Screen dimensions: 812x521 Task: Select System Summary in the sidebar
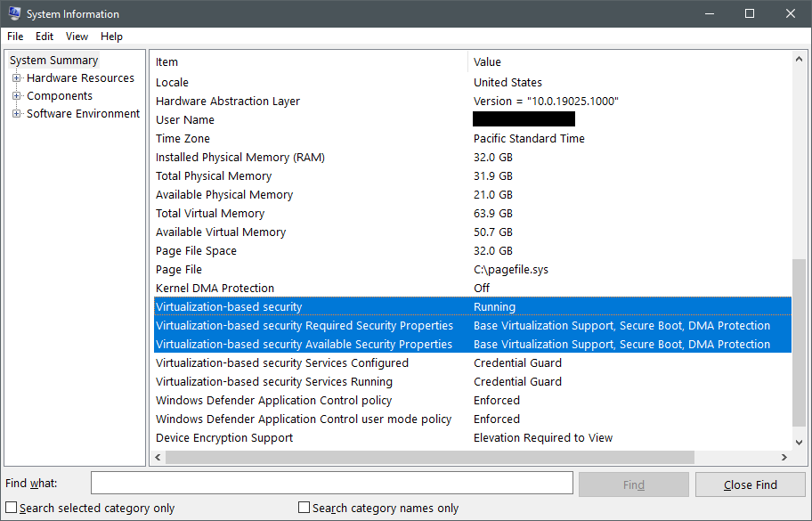(x=53, y=60)
